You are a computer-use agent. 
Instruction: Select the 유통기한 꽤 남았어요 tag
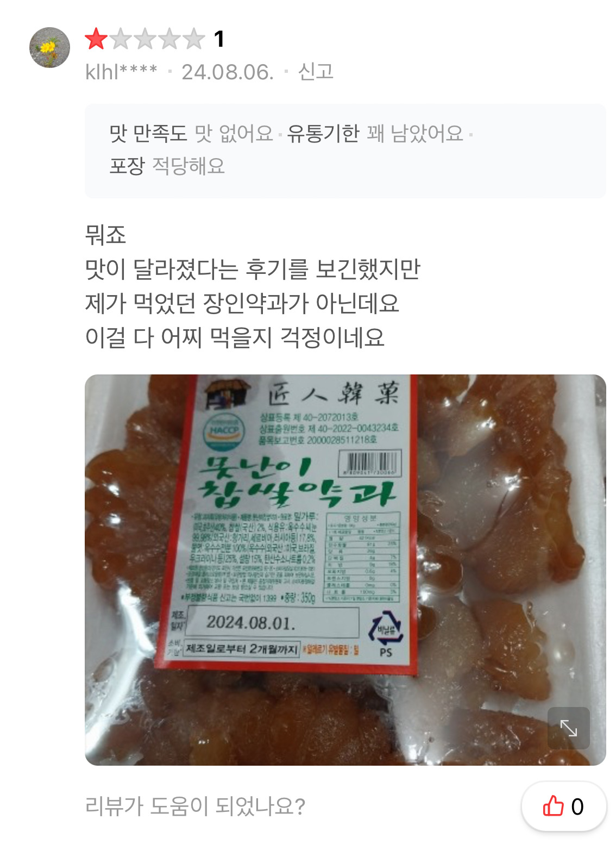click(x=375, y=133)
